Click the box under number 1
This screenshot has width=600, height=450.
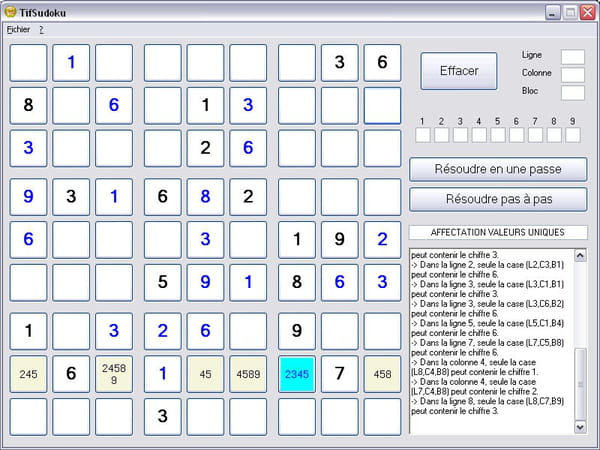423,135
